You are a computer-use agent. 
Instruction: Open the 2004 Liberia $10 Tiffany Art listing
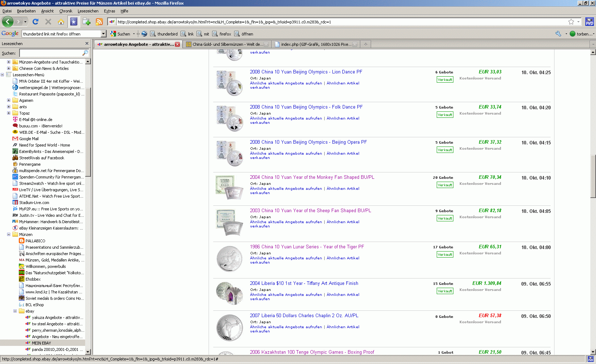[x=304, y=283]
